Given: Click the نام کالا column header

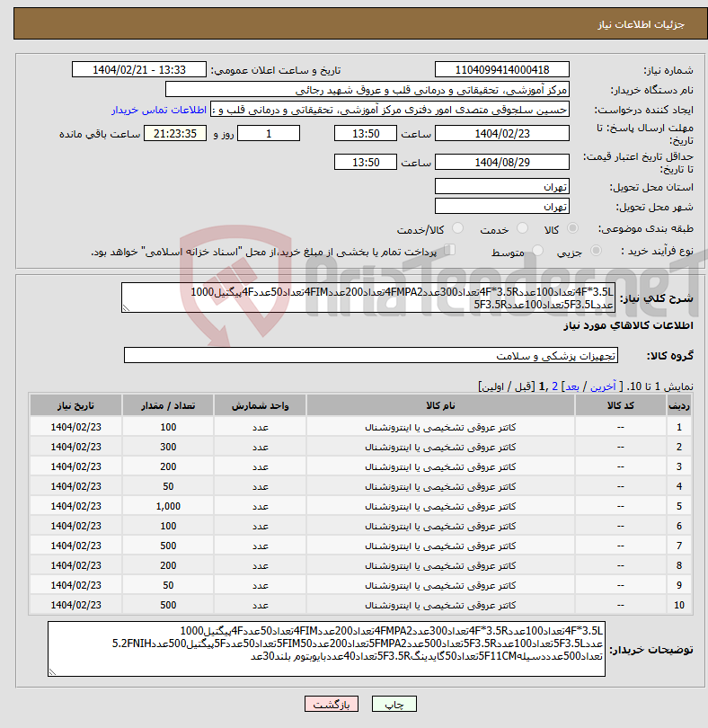Looking at the screenshot, I should [x=440, y=405].
